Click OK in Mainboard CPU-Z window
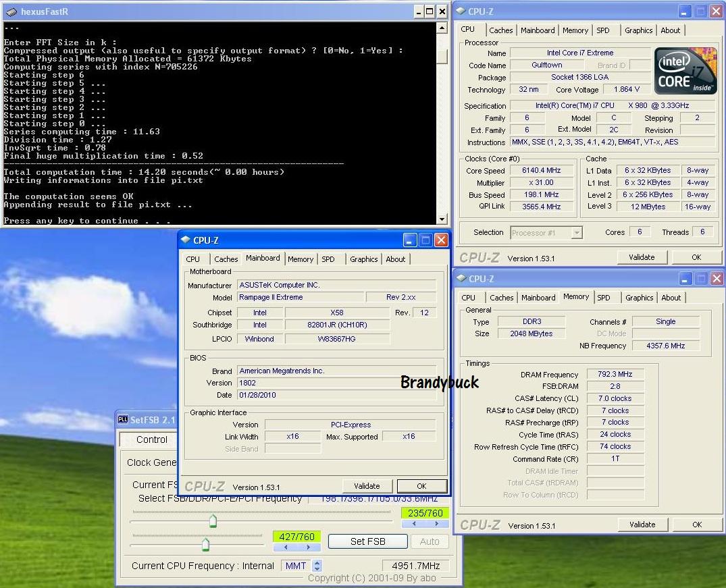The height and width of the screenshot is (588, 726). 422,486
